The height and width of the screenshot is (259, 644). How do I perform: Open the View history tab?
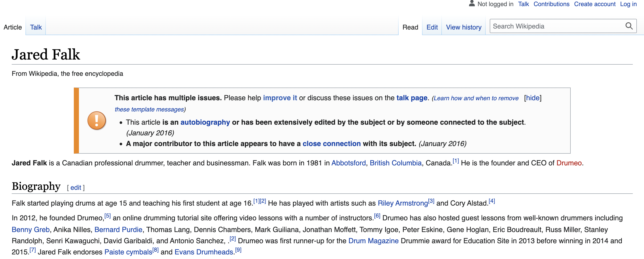[x=464, y=27]
